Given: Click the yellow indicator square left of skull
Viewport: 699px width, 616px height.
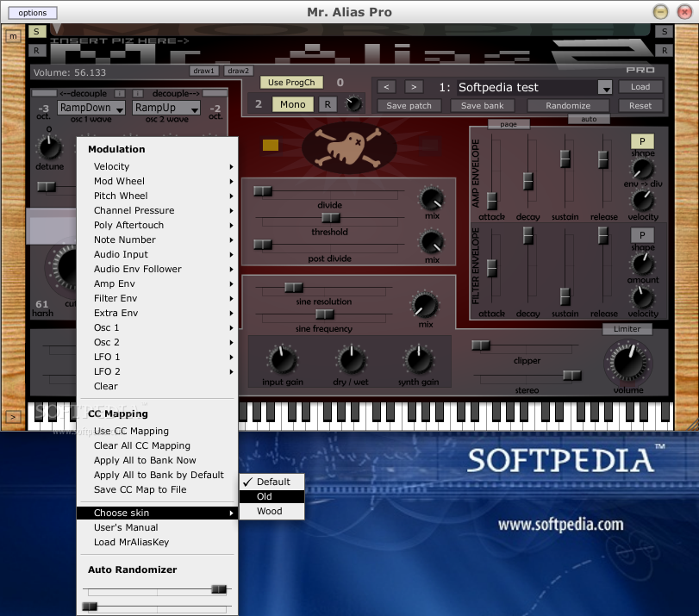Looking at the screenshot, I should click(x=271, y=145).
